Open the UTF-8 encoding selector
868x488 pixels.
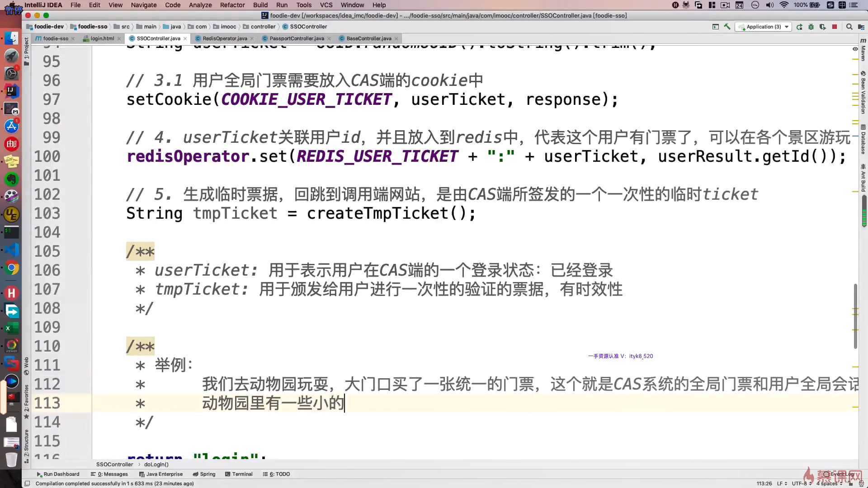point(801,483)
